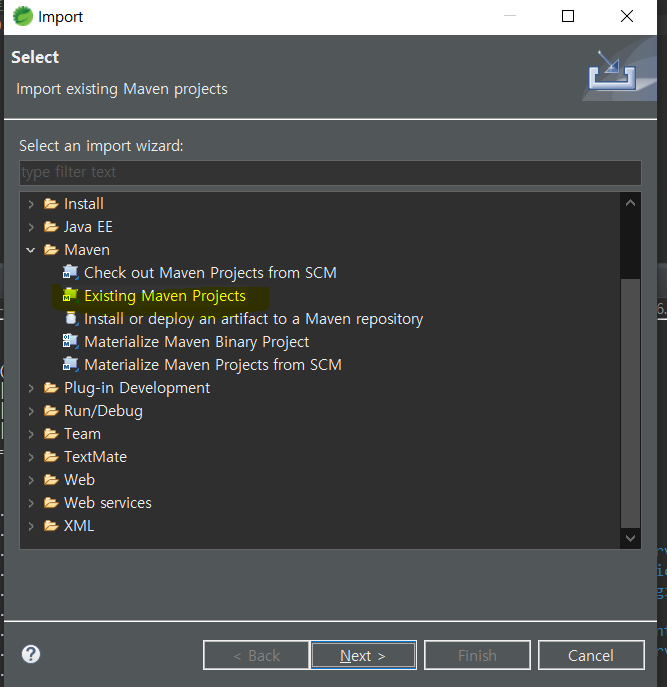The width and height of the screenshot is (667, 687).
Task: Click the Back button
Action: 256,655
